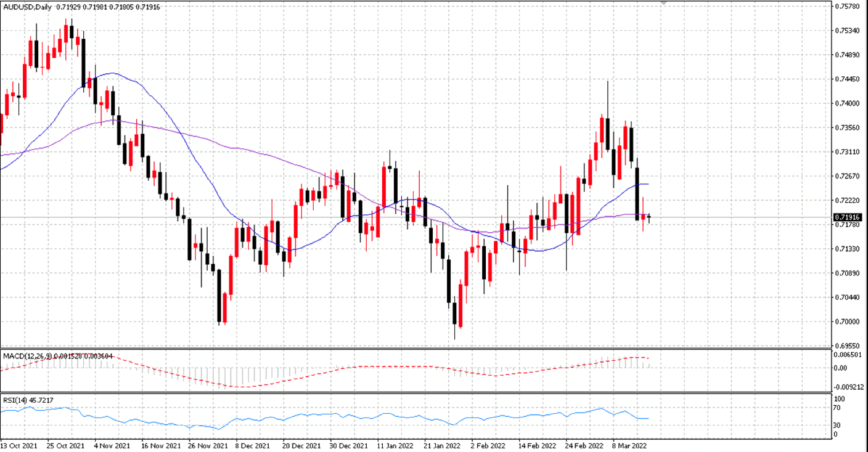Click price scale value 0.72670
The height and width of the screenshot is (452, 868).
(x=848, y=176)
